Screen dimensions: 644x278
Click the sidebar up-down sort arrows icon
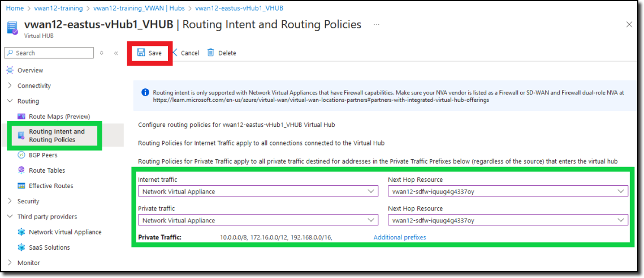pos(102,53)
